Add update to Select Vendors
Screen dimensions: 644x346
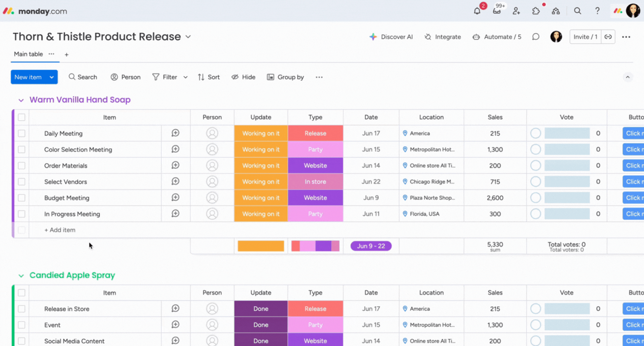coord(175,181)
